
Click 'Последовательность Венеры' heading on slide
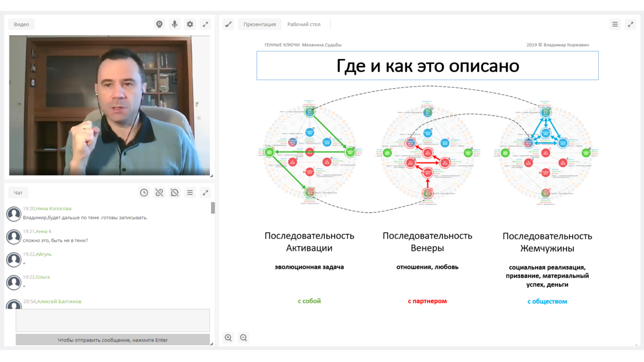coord(427,242)
